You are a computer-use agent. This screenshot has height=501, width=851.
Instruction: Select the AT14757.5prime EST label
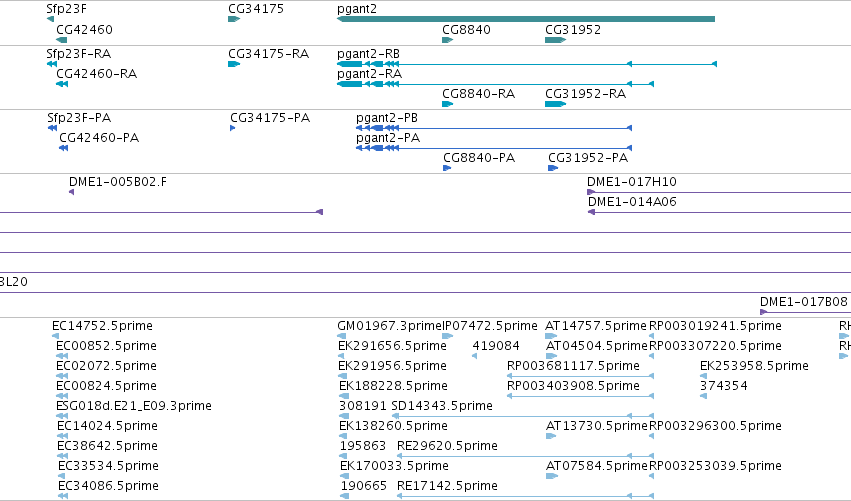(596, 326)
